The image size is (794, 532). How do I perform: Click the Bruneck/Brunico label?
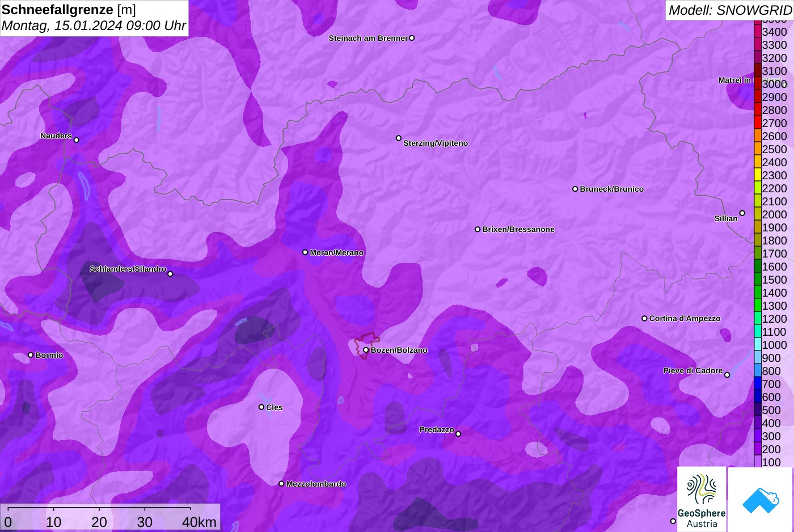click(612, 189)
